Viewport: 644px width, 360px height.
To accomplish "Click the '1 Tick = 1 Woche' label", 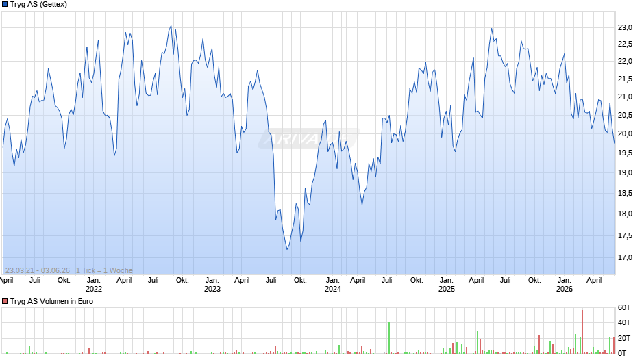I will click(x=104, y=270).
